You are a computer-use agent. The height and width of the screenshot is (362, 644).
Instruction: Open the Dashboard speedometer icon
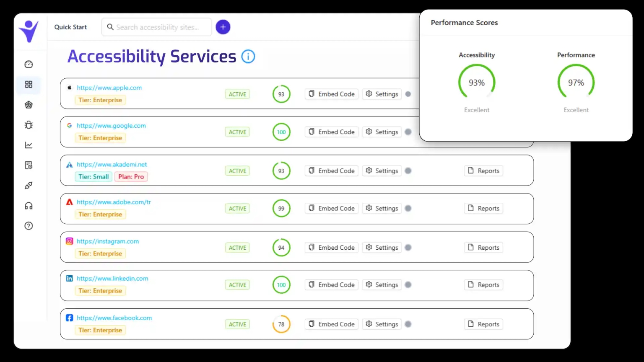click(x=29, y=64)
